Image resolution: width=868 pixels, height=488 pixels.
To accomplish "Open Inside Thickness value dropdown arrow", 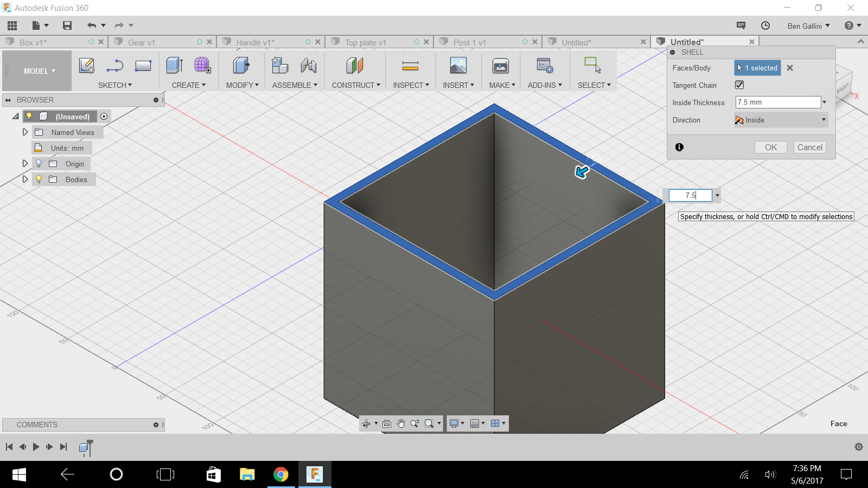I will click(825, 102).
